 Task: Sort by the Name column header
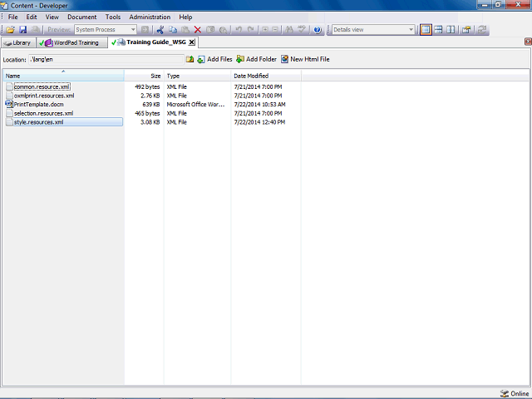[64, 76]
